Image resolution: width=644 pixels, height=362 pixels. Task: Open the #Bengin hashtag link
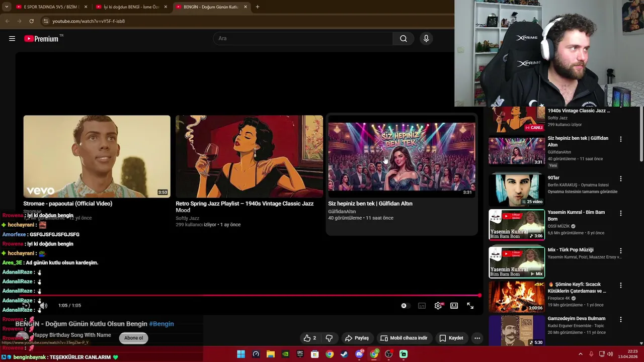click(x=162, y=324)
